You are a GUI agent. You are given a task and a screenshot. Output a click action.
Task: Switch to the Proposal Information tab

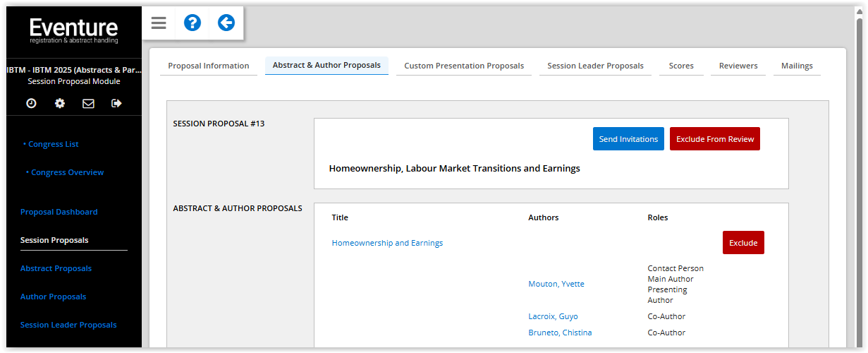tap(209, 66)
